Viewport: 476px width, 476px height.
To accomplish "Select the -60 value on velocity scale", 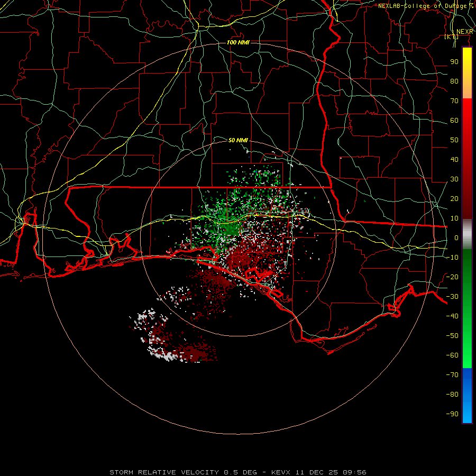I will point(452,355).
